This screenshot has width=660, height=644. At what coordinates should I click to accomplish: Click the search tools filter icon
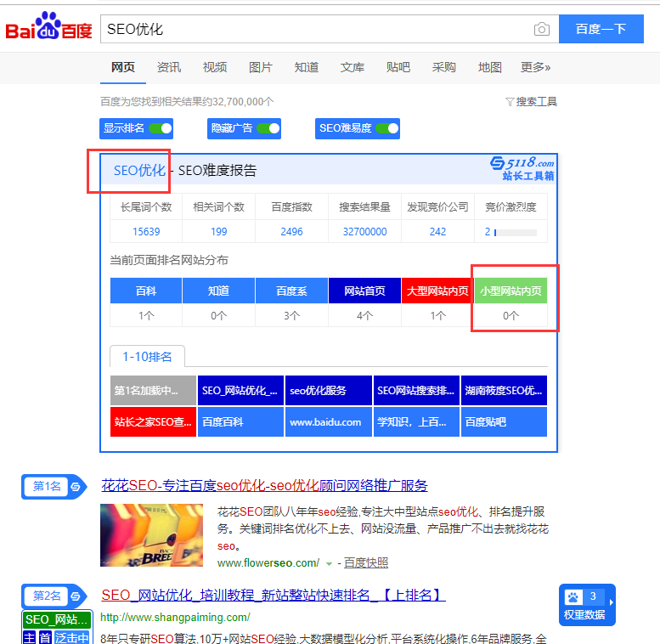510,102
